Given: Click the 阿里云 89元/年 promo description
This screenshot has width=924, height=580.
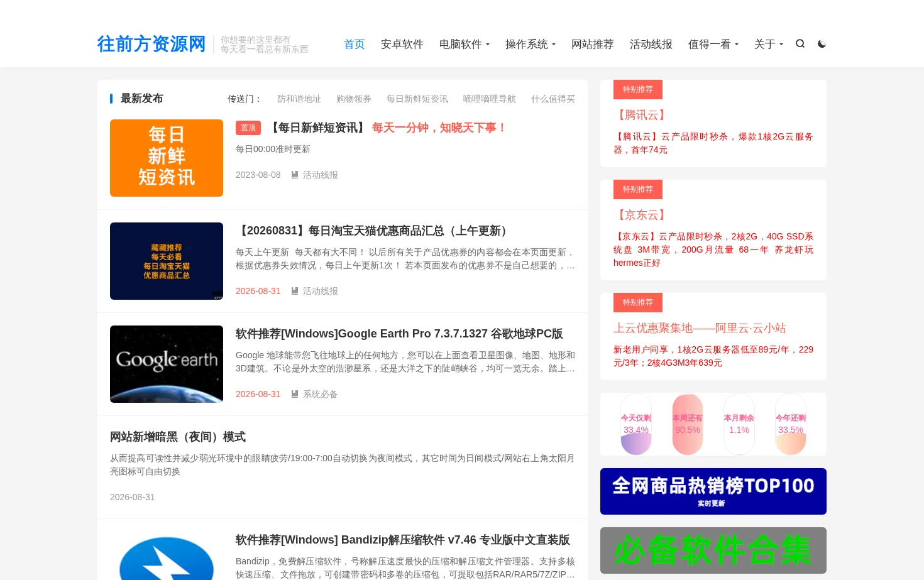Looking at the screenshot, I should click(713, 356).
